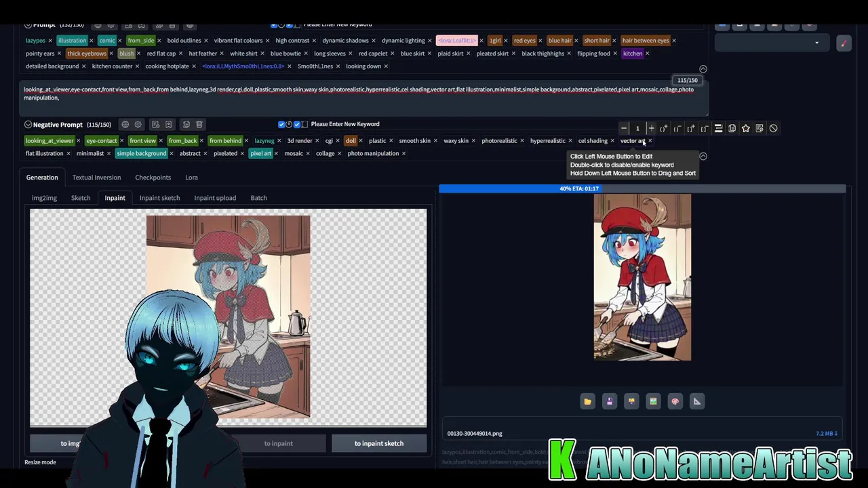Toggle first blue checkbox beside negative keyword input
This screenshot has width=868, height=488.
point(281,124)
